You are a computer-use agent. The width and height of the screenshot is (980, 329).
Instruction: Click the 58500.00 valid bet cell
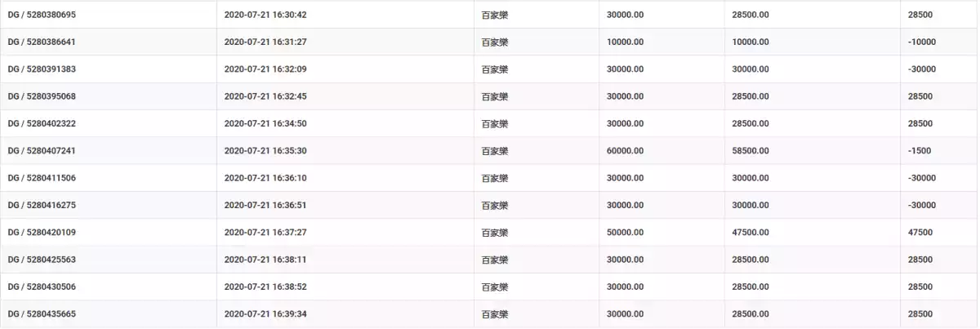(751, 151)
